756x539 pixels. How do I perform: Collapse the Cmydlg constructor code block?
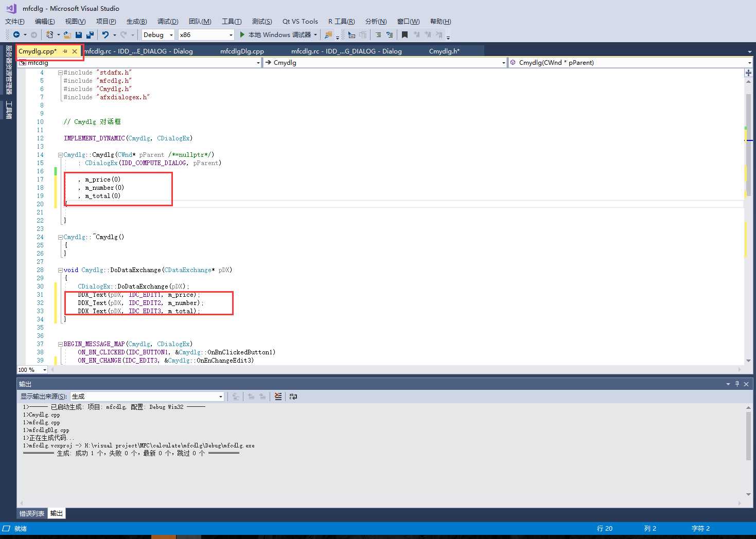pos(60,155)
